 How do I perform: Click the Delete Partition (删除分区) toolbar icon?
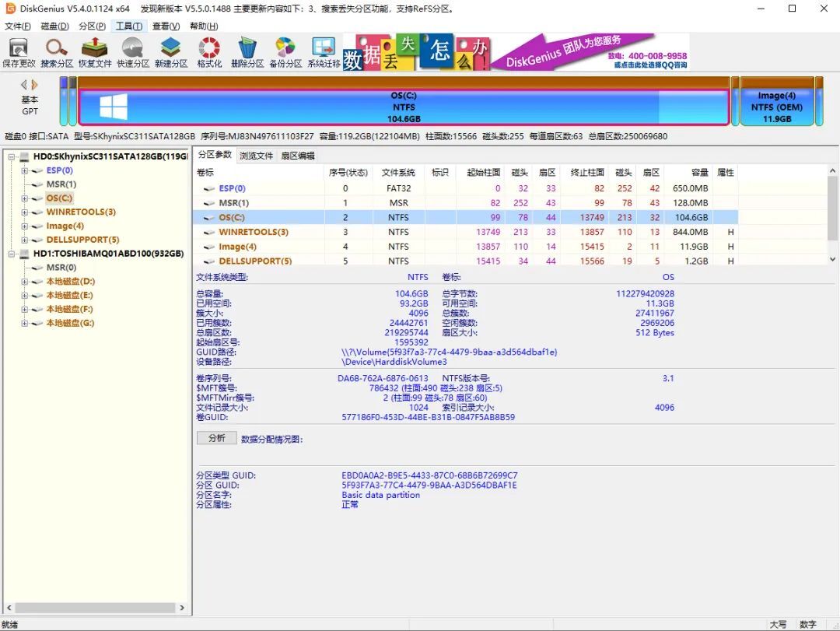pyautogui.click(x=247, y=52)
